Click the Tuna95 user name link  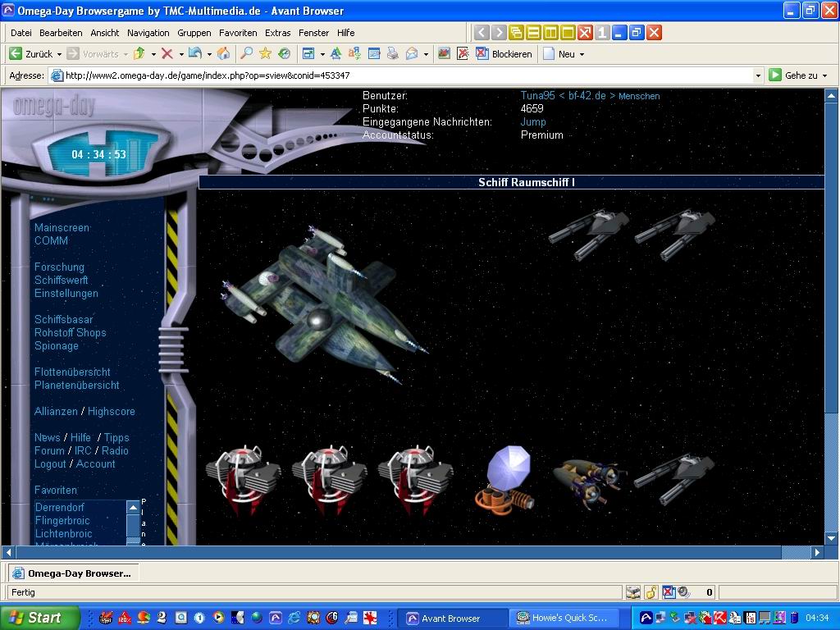[x=538, y=95]
